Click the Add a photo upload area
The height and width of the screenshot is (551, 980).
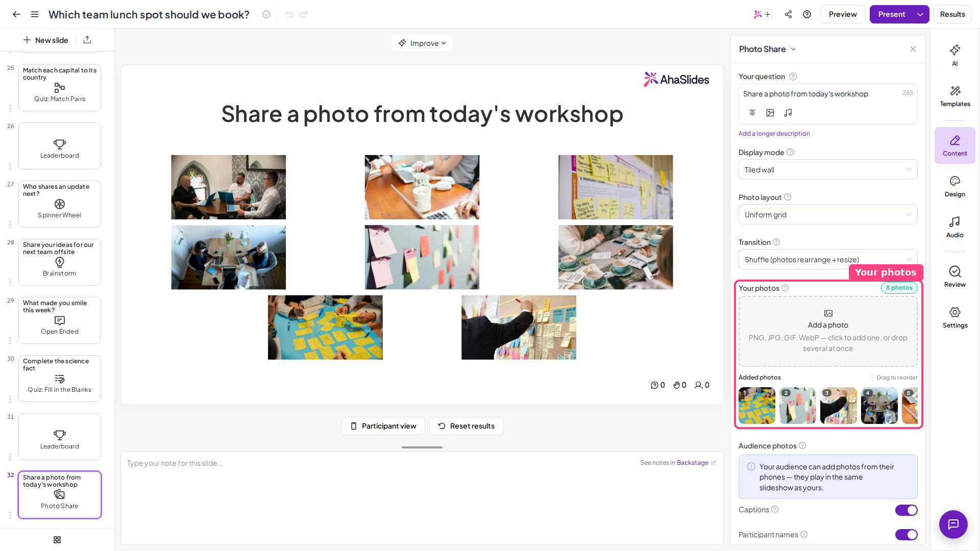coord(827,332)
